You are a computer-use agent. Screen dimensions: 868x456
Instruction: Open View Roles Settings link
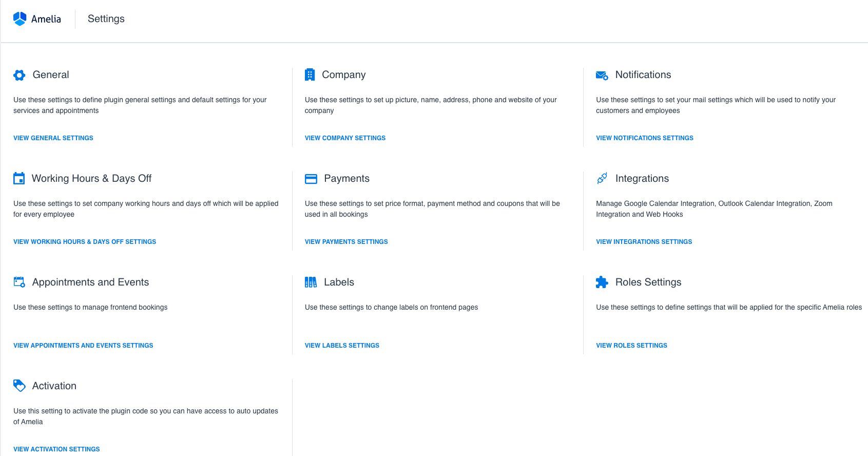click(632, 346)
